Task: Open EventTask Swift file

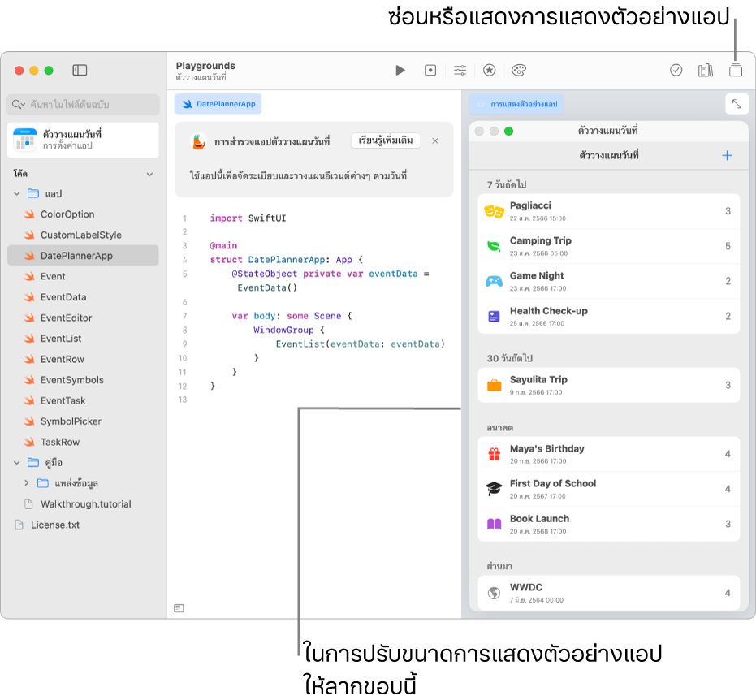Action: point(83,401)
